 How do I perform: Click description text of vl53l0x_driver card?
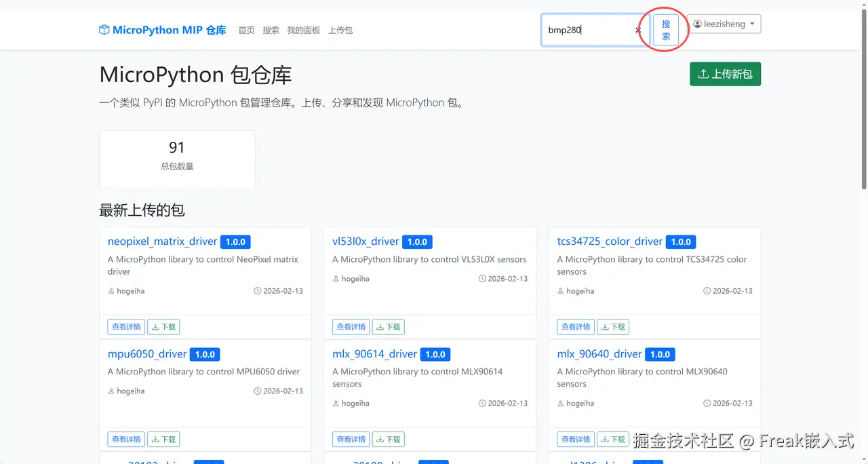coord(429,260)
